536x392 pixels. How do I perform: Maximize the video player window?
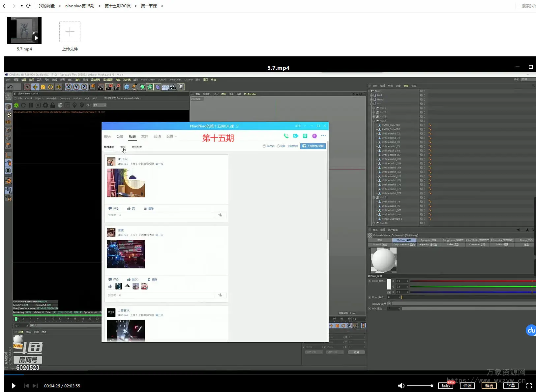530,67
